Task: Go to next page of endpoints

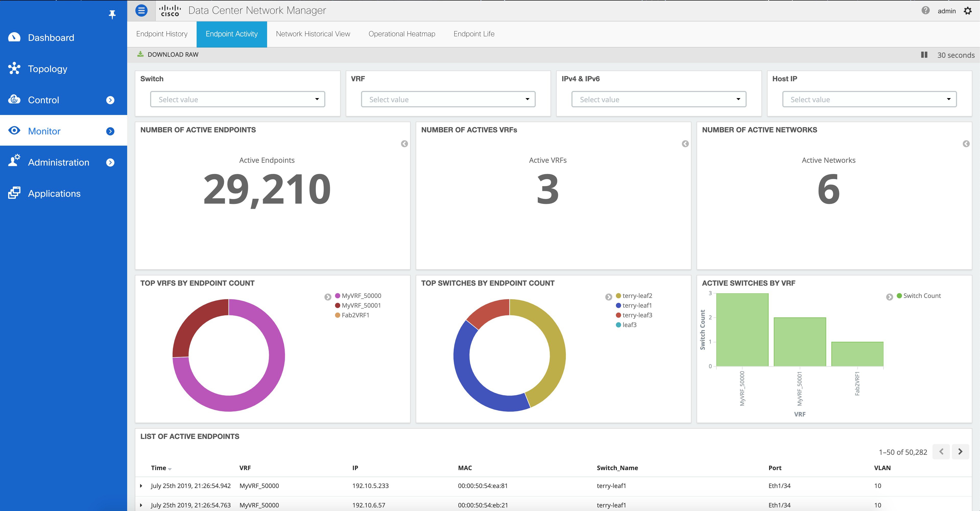Action: click(x=960, y=452)
